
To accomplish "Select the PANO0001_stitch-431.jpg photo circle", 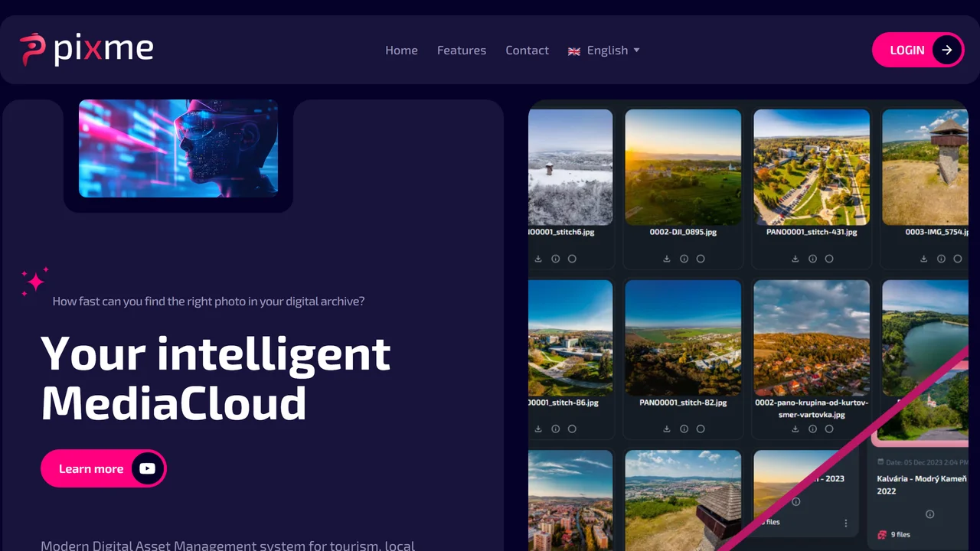I will [829, 259].
